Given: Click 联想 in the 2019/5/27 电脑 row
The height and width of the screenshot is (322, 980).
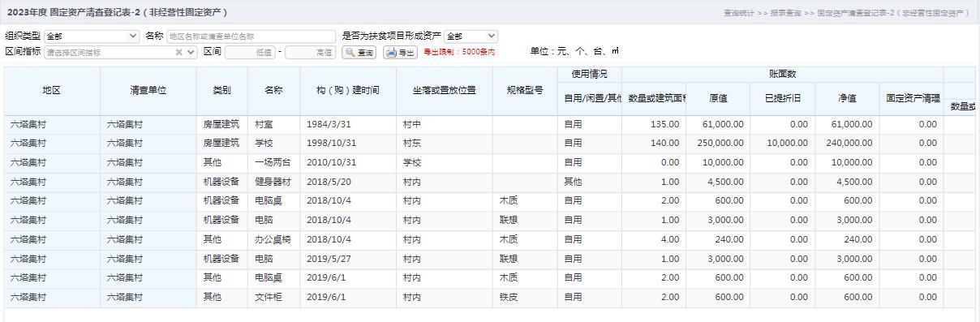Looking at the screenshot, I should tap(525, 260).
